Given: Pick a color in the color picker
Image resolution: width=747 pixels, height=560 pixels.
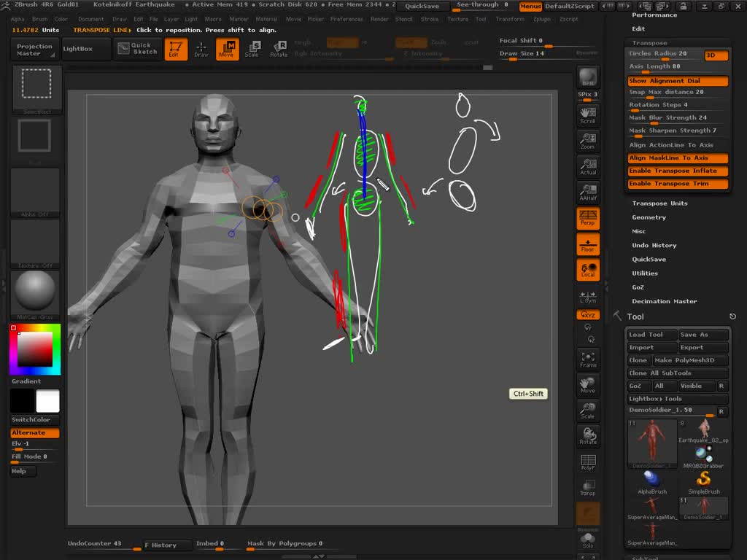Looking at the screenshot, I should 35,349.
